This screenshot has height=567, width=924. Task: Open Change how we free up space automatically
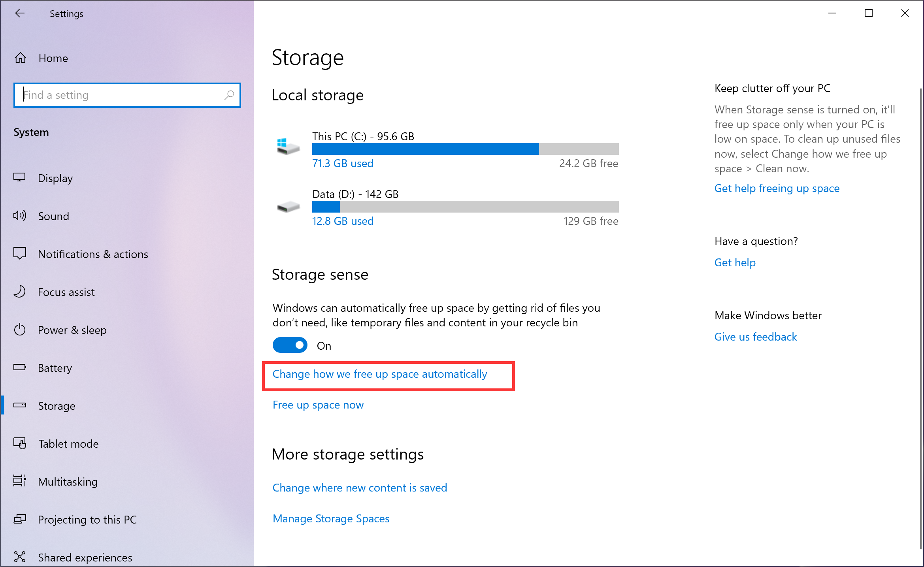coord(379,374)
